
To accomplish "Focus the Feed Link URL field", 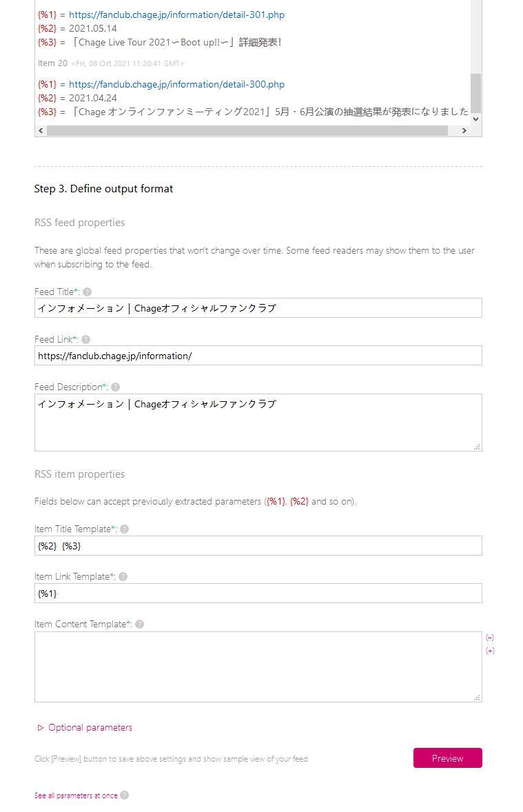I will pyautogui.click(x=258, y=356).
